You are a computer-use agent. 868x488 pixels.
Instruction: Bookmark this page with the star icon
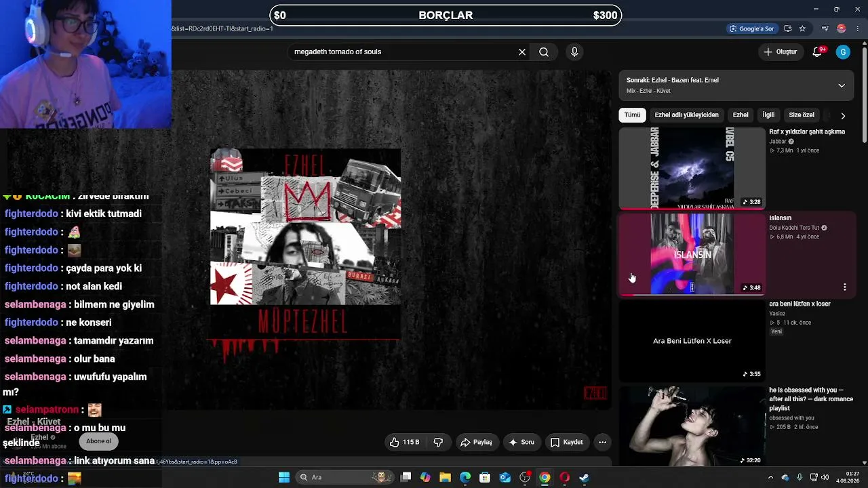tap(802, 28)
